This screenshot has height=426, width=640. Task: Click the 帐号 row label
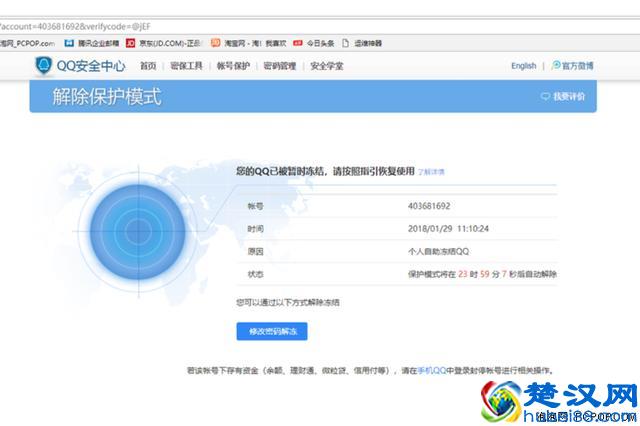(x=256, y=206)
